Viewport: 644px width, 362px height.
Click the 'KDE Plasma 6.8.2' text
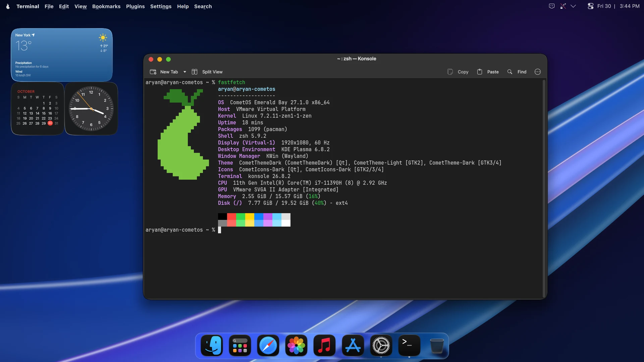click(305, 149)
